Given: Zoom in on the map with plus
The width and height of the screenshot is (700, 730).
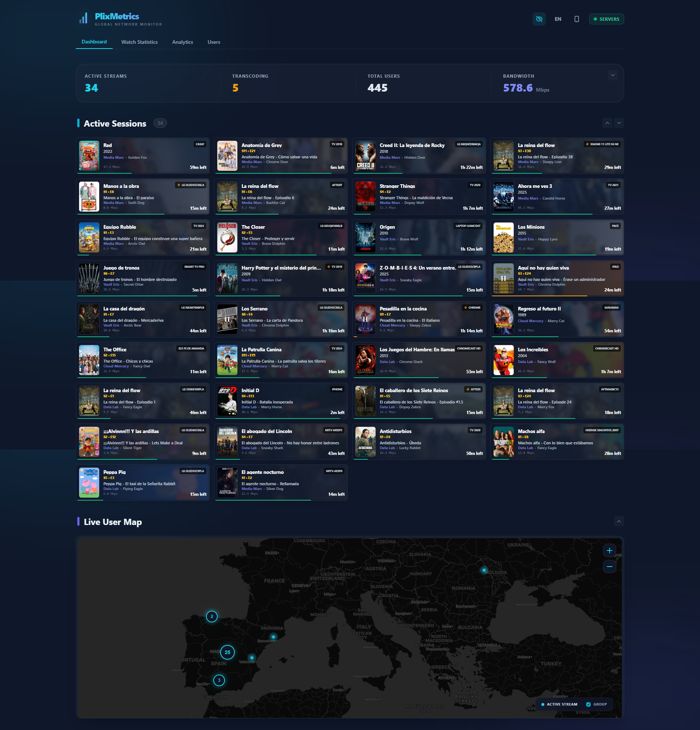Looking at the screenshot, I should click(x=609, y=551).
